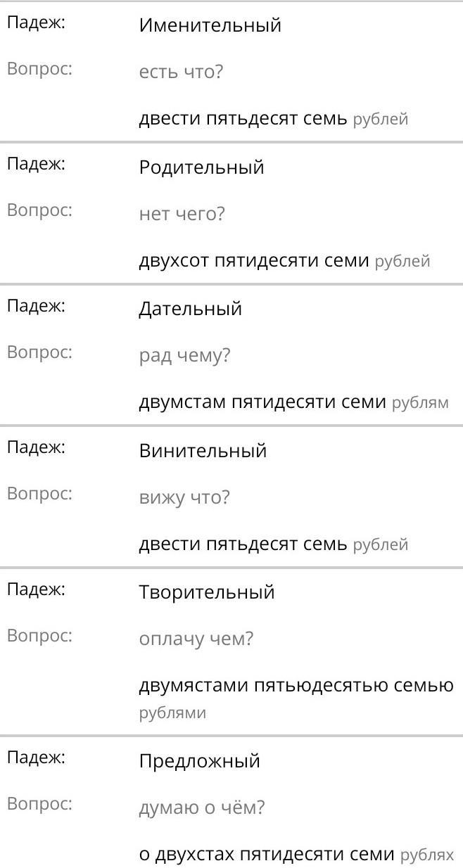
Task: Select 'о двухстах пятидесяти семи' text
Action: (267, 855)
